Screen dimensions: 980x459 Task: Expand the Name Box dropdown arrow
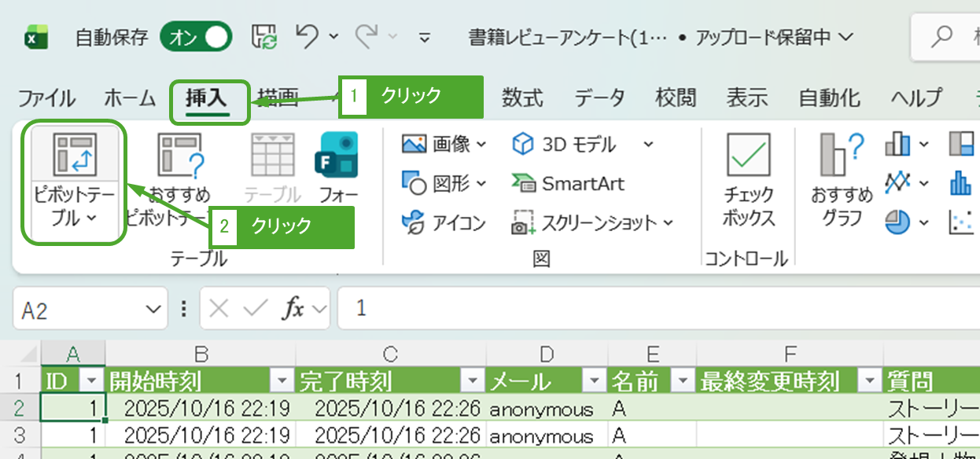point(151,309)
